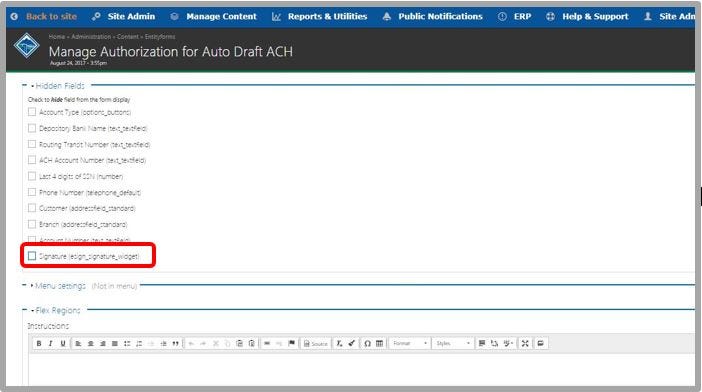The width and height of the screenshot is (702, 392).
Task: Click the Paste clipboard icon
Action: coord(240,343)
